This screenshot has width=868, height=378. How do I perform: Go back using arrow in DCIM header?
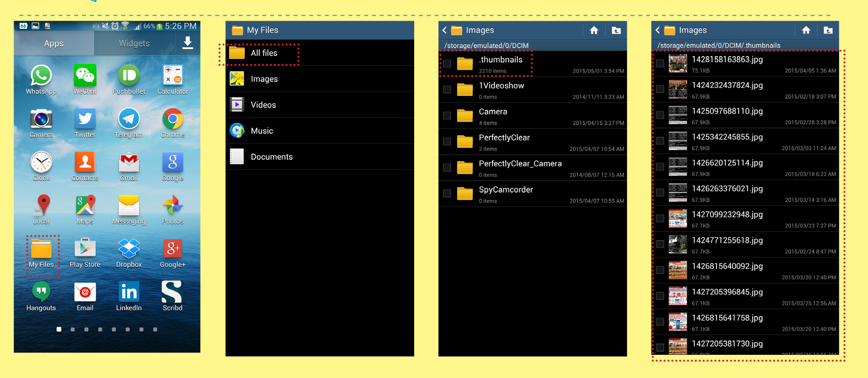coord(444,30)
